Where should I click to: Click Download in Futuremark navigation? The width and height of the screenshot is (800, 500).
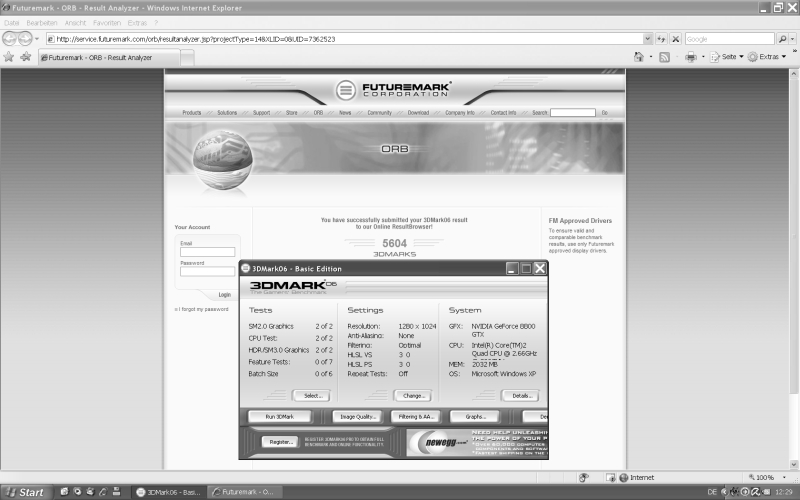pos(418,113)
